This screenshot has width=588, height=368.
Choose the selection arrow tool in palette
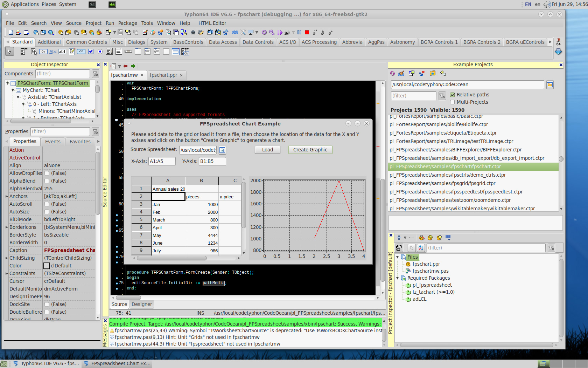(9, 51)
